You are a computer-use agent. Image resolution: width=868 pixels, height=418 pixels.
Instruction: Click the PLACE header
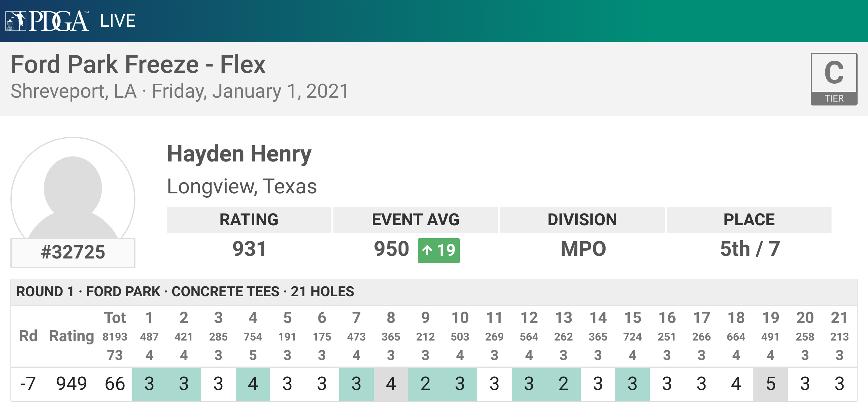pos(749,220)
